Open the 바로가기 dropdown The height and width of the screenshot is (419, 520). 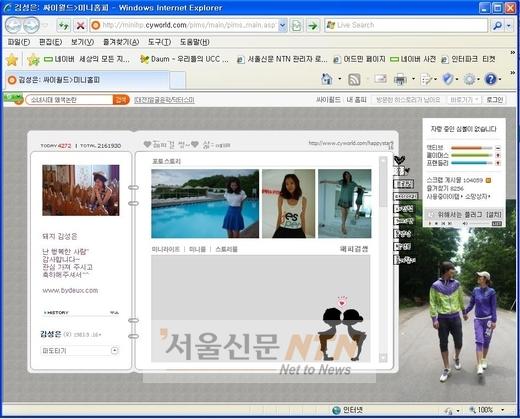click(x=464, y=100)
